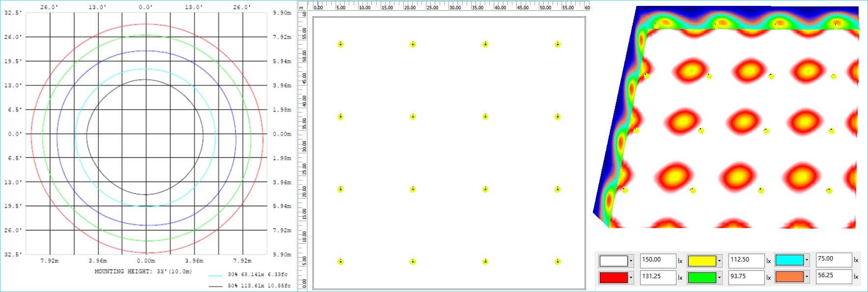Screen dimensions: 868x292
Task: Click the 45.00 mark on the vertical ruler
Action: tap(304, 78)
